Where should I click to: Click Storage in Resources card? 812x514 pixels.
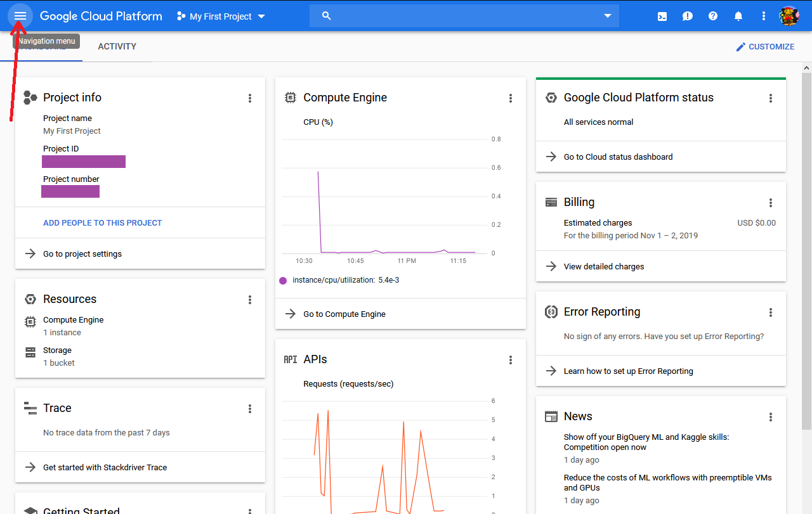click(57, 350)
